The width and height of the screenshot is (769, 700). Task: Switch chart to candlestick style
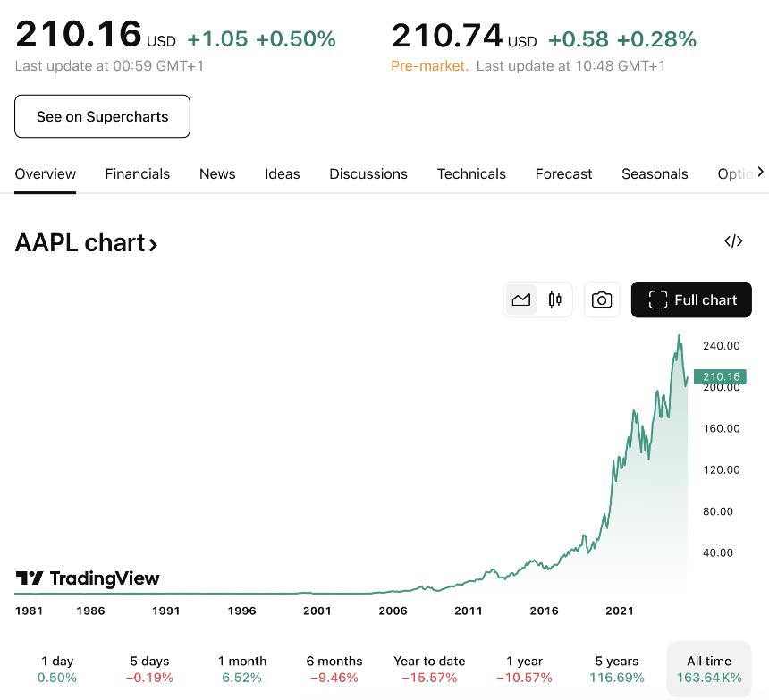[554, 299]
